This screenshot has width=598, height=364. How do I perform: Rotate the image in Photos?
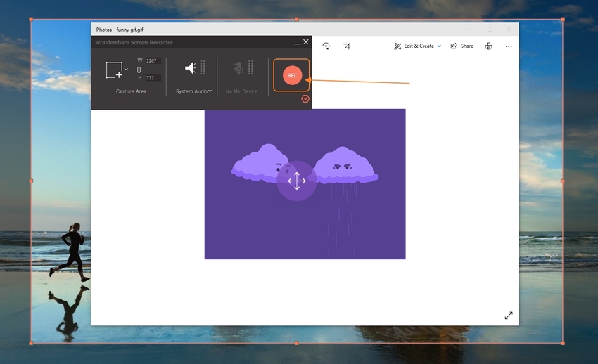[326, 46]
